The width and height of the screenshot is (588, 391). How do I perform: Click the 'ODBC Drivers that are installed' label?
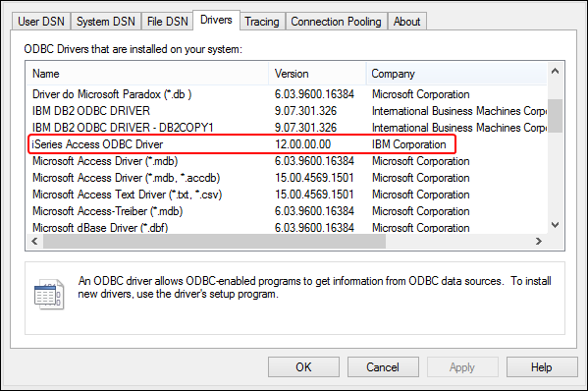[x=134, y=49]
